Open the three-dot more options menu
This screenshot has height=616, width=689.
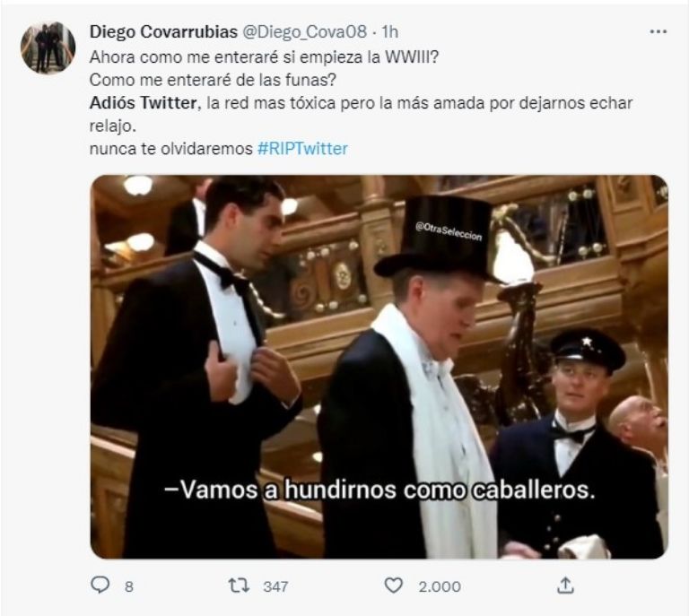[x=658, y=31]
